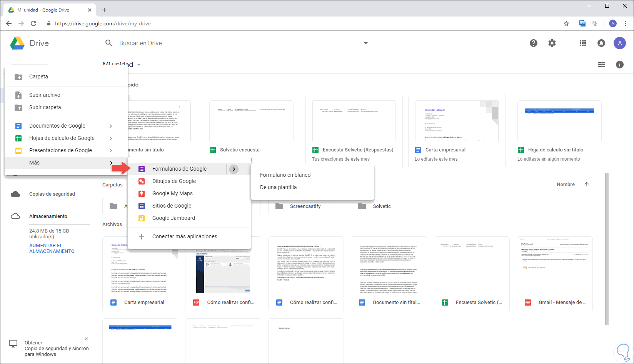
Task: Click the files area vertical scrollbar
Action: [607, 249]
